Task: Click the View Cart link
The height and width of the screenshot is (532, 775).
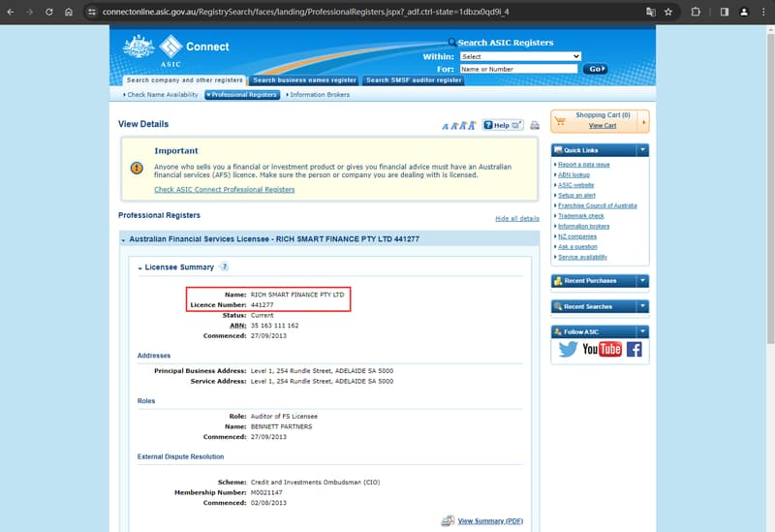Action: pos(603,126)
